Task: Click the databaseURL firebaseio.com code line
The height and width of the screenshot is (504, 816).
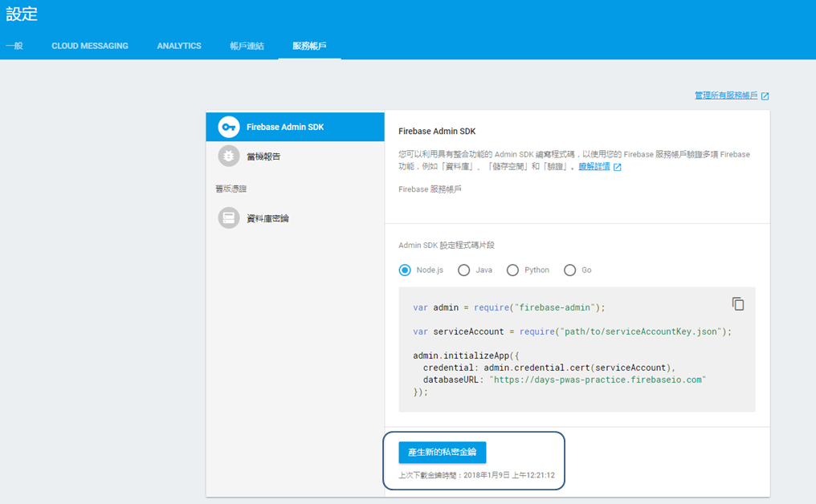Action: pos(565,380)
